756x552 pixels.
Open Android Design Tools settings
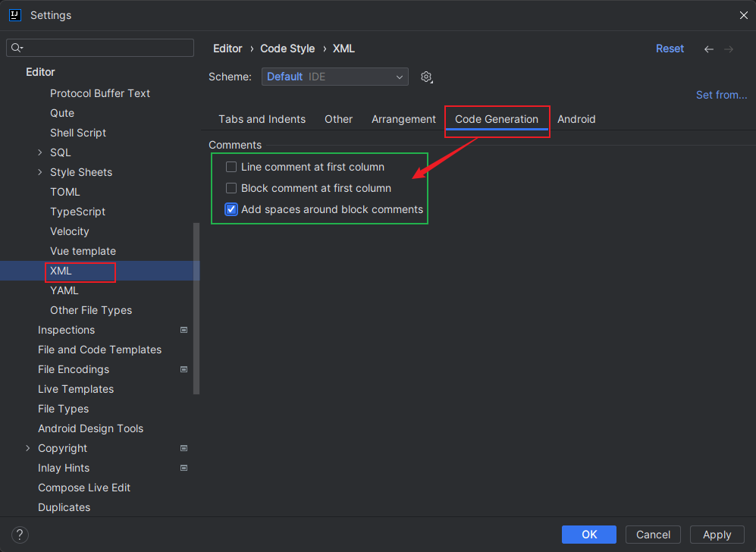click(x=91, y=429)
